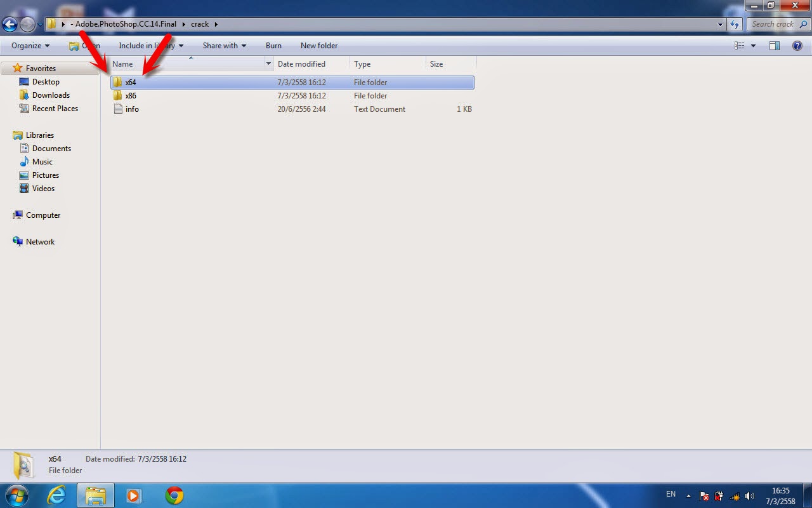Viewport: 812px width, 508px height.
Task: Open Name column filter dropdown
Action: pyautogui.click(x=269, y=64)
